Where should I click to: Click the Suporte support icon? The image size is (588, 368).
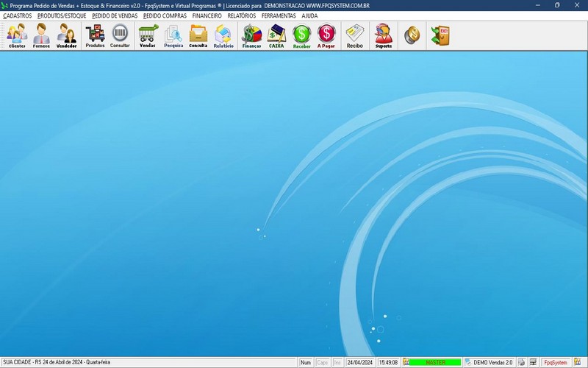[383, 35]
